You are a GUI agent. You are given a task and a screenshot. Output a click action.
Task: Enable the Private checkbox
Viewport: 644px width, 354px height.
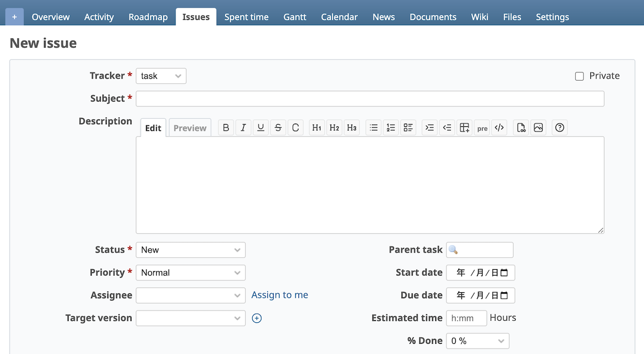click(580, 76)
